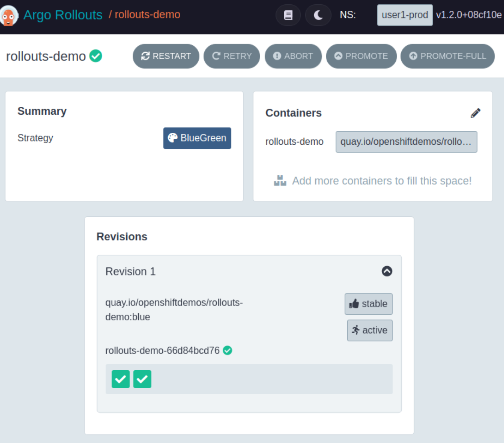The height and width of the screenshot is (443, 504).
Task: Click the ABORT button
Action: (293, 56)
